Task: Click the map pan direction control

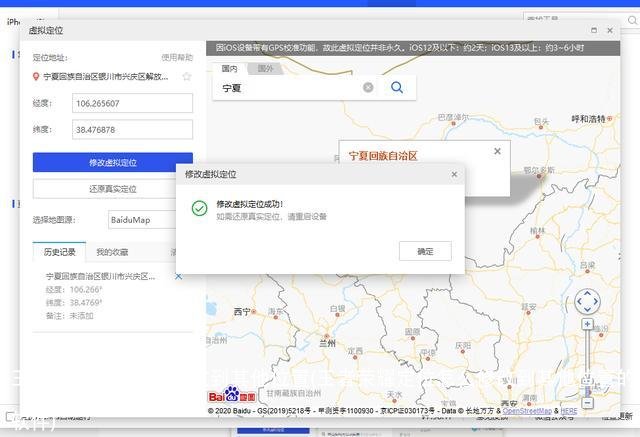Action: point(587,302)
